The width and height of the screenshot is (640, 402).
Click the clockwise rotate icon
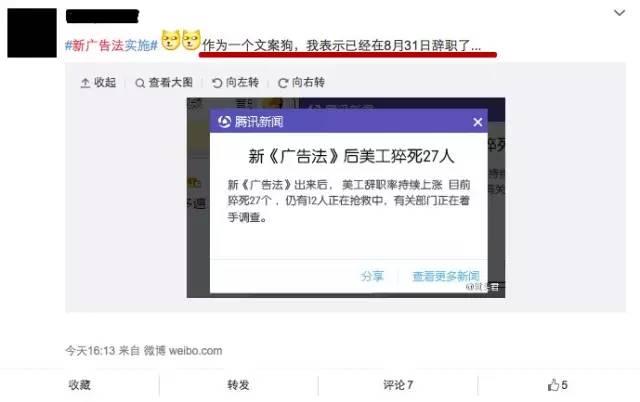tap(283, 83)
